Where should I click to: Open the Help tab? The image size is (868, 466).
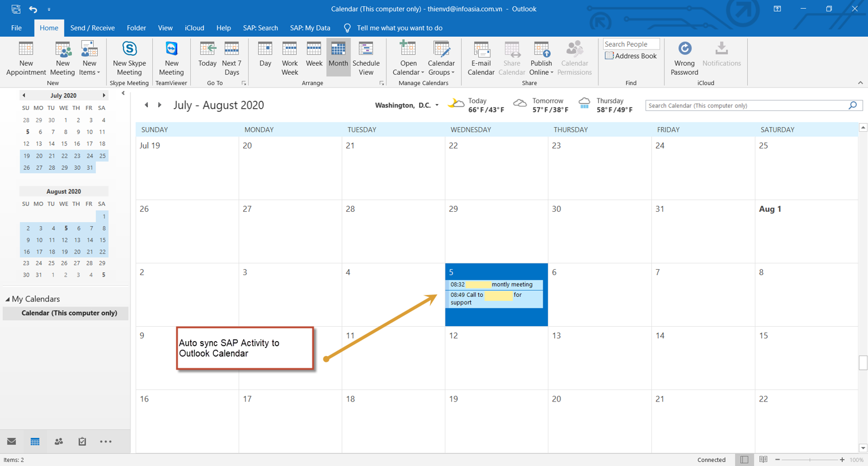coord(224,28)
